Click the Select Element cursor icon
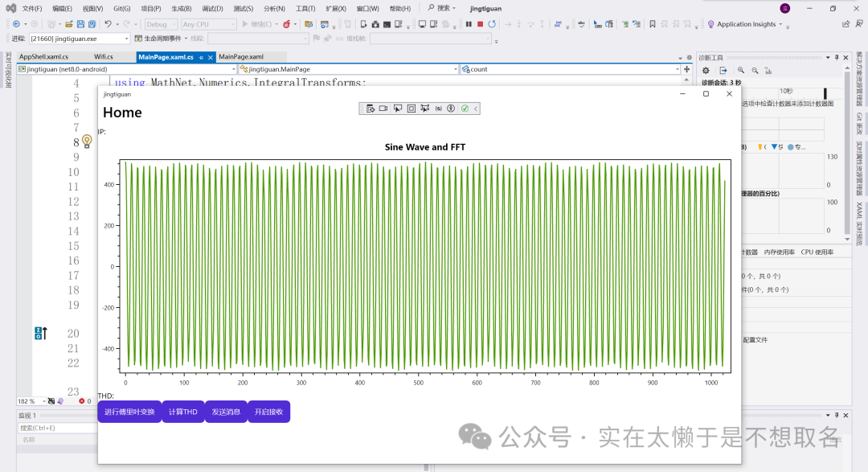The width and height of the screenshot is (868, 472). (398, 109)
